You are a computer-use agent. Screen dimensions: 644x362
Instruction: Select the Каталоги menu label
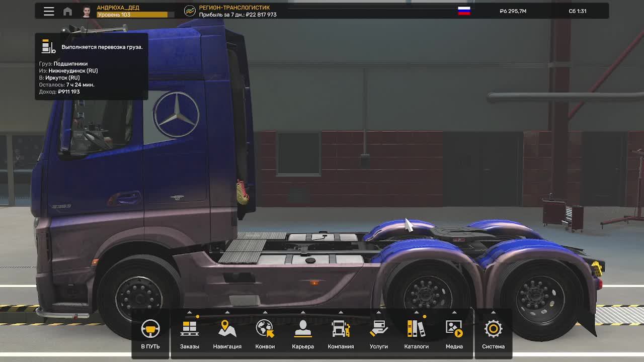(x=417, y=346)
